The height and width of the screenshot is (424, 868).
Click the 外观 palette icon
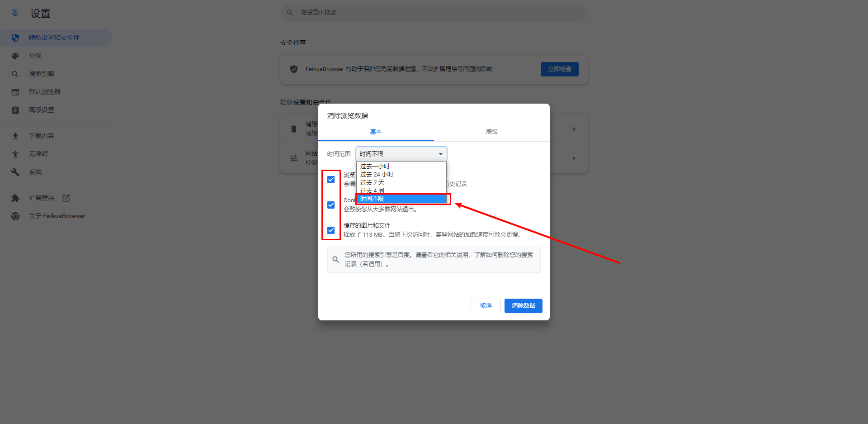(x=15, y=56)
